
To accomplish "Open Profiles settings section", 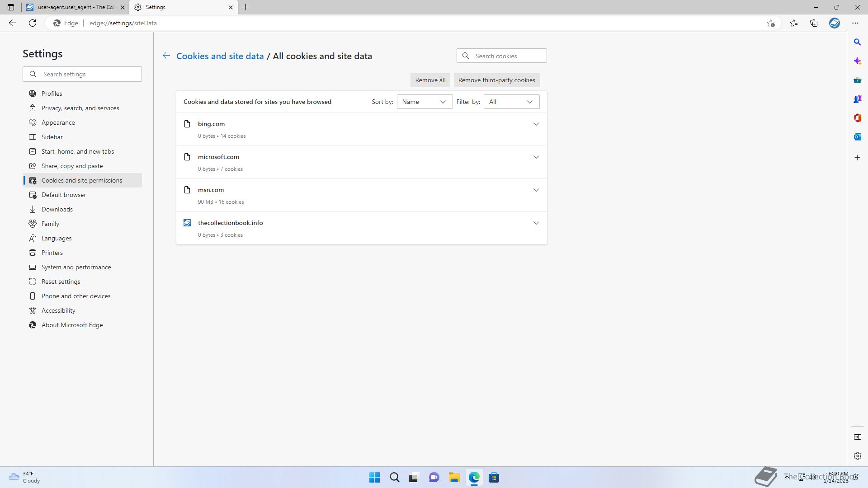I will tap(82, 94).
